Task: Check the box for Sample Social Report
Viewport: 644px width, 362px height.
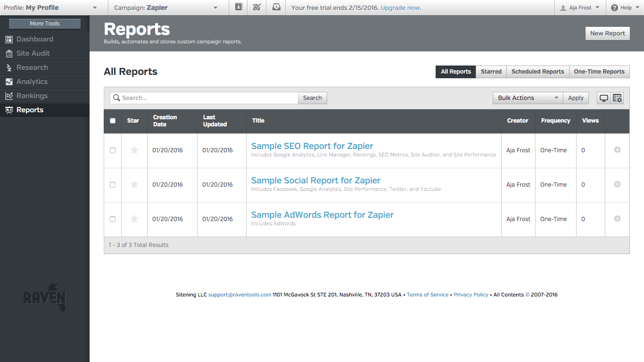Action: (113, 185)
